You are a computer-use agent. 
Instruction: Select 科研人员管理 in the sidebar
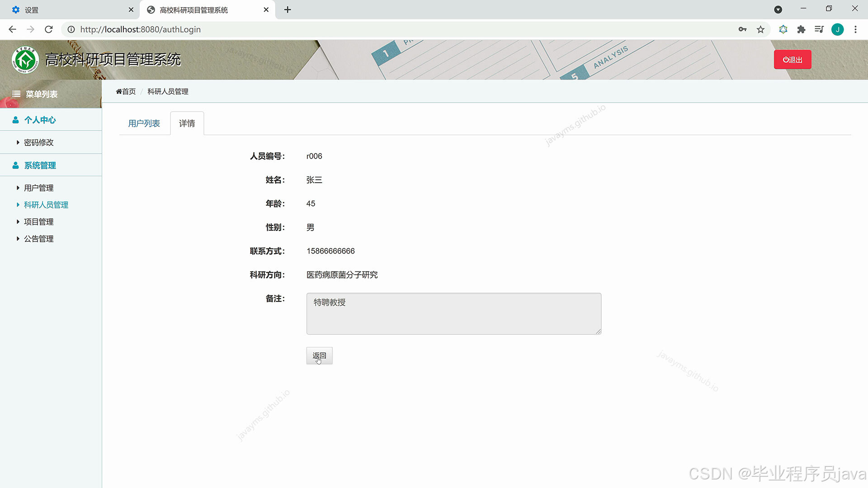[x=46, y=205]
